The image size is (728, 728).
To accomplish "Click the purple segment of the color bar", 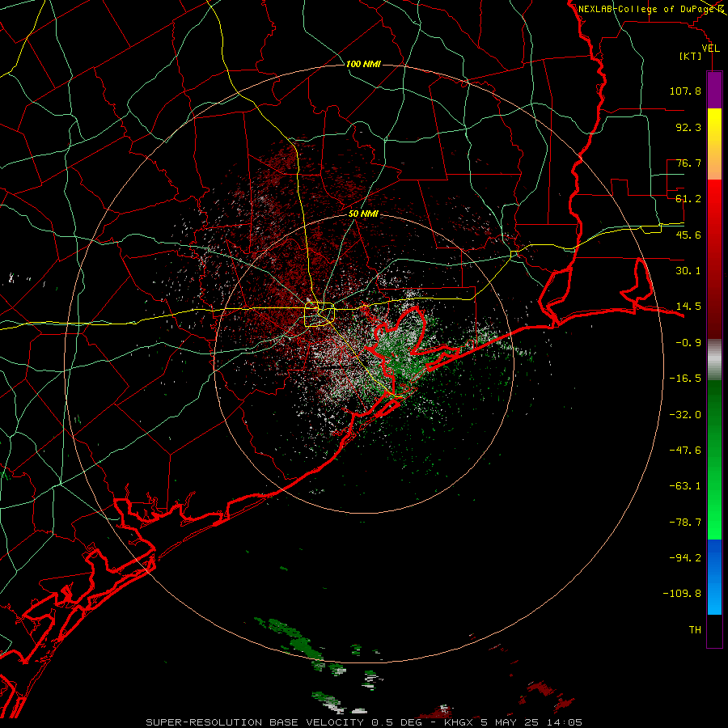I will pos(714,90).
